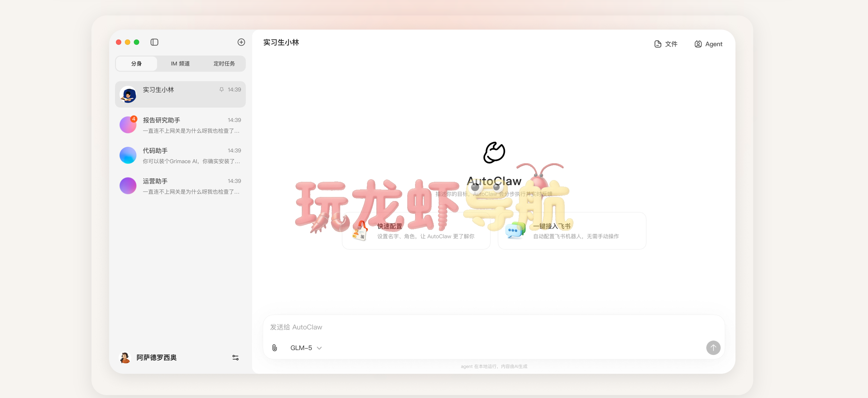Screen dimensions: 868x398
Task: Focus the 发送给 AutoClaw input field
Action: click(494, 327)
